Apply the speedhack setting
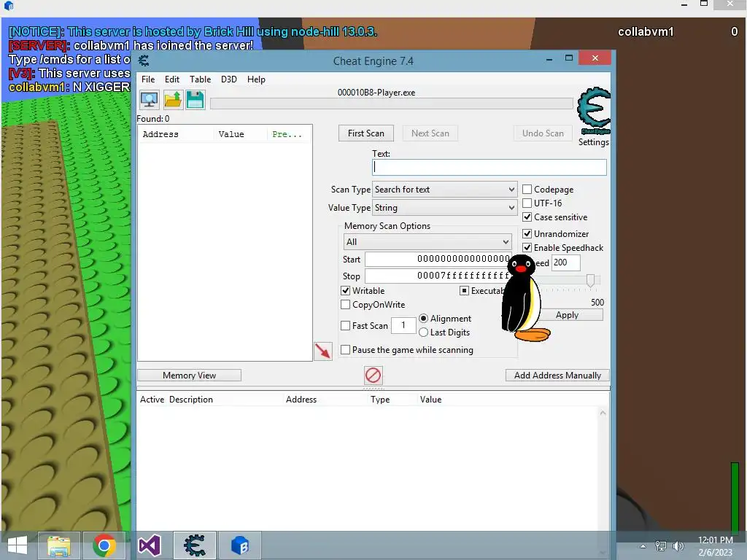 click(x=567, y=315)
